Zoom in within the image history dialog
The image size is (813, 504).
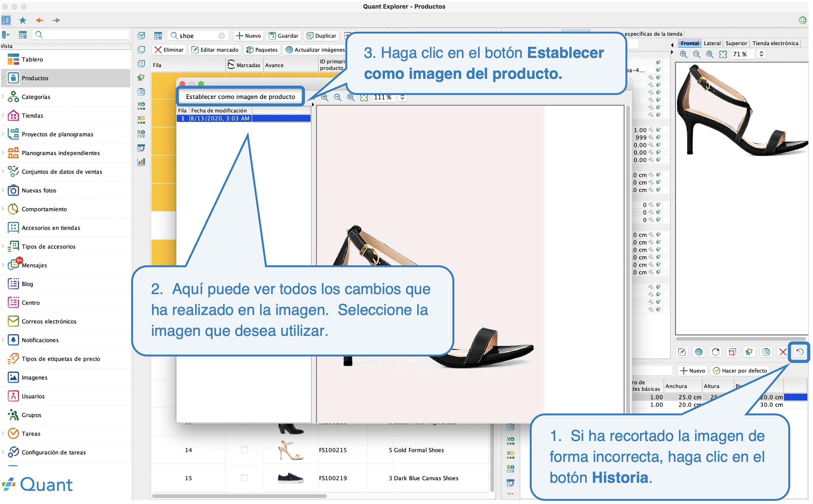[324, 97]
